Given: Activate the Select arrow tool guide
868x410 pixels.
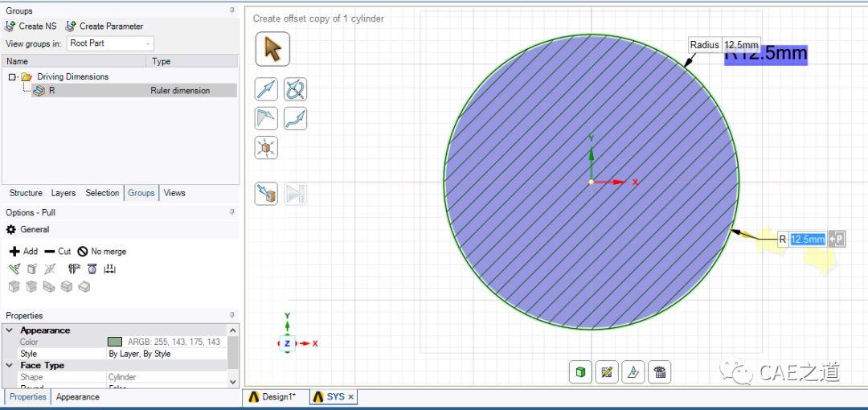Looking at the screenshot, I should coord(272,49).
